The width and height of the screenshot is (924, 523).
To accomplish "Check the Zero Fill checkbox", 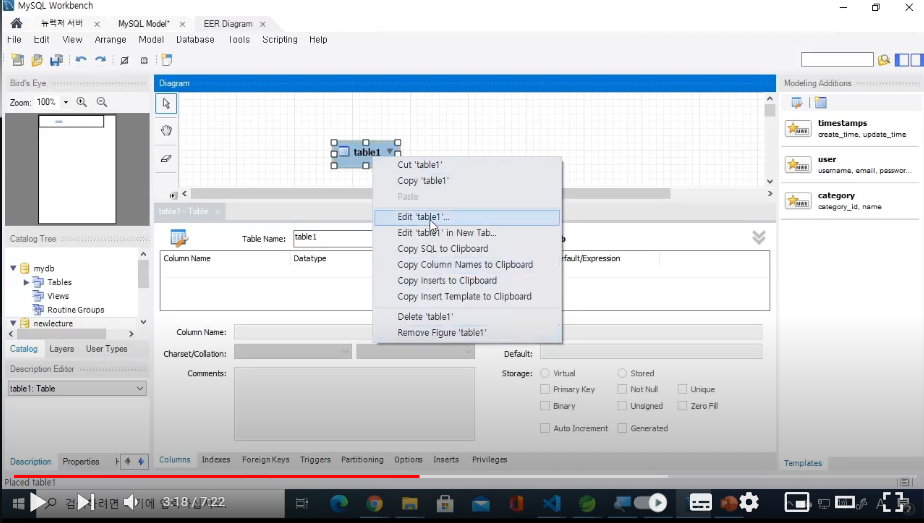I will 682,406.
